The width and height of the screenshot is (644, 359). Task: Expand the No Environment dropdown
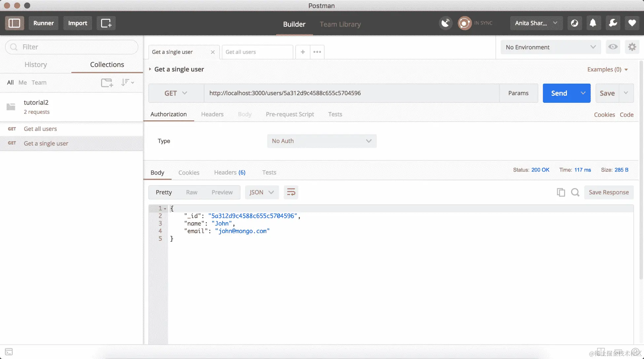pos(551,47)
